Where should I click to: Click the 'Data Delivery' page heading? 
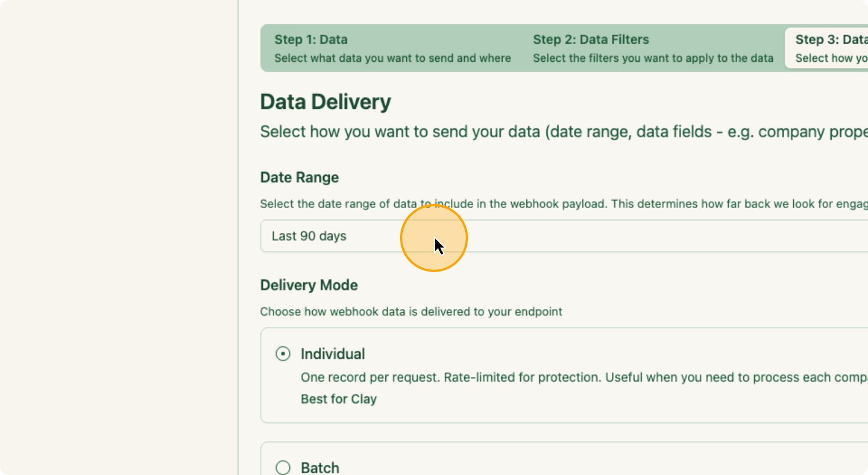tap(325, 101)
